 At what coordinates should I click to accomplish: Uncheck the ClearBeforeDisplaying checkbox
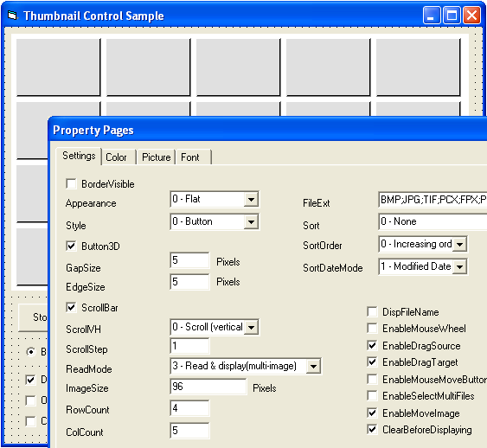pos(372,430)
